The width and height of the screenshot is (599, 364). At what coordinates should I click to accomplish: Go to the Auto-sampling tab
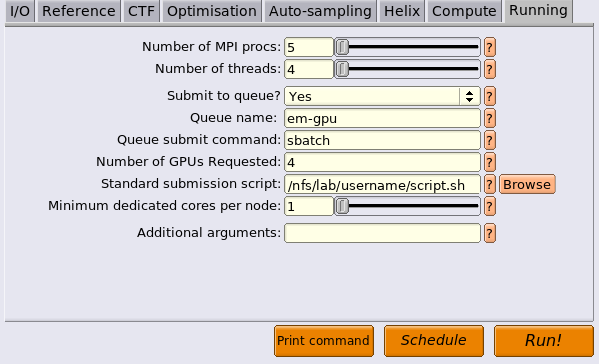point(320,11)
